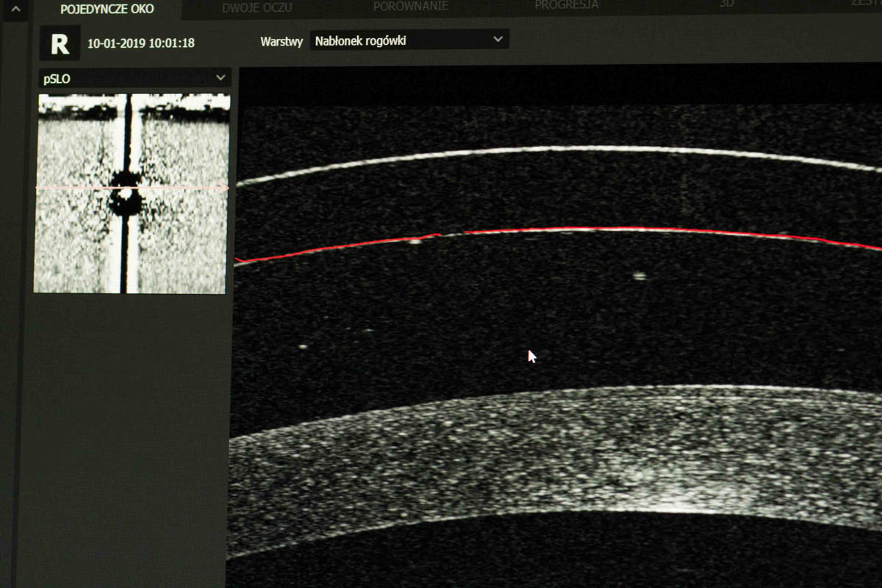Click the upper white curved line in scan
Screen dimensions: 882x588
click(x=559, y=149)
